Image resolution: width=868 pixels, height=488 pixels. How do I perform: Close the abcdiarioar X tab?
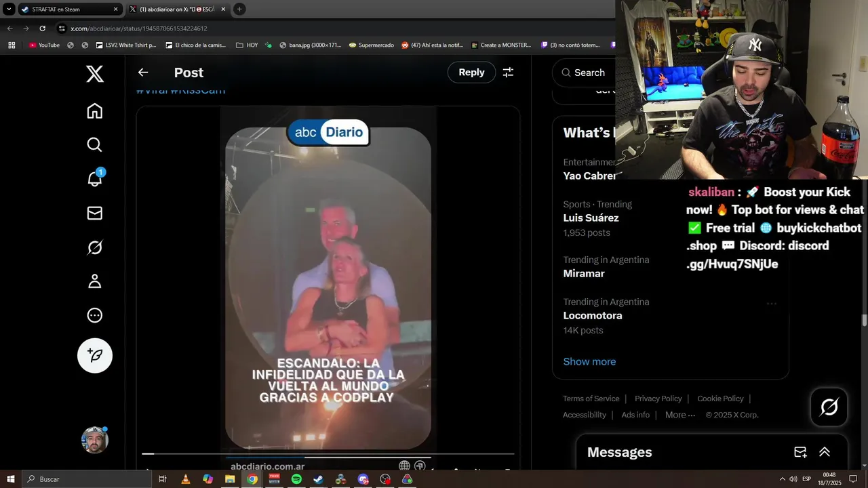223,9
